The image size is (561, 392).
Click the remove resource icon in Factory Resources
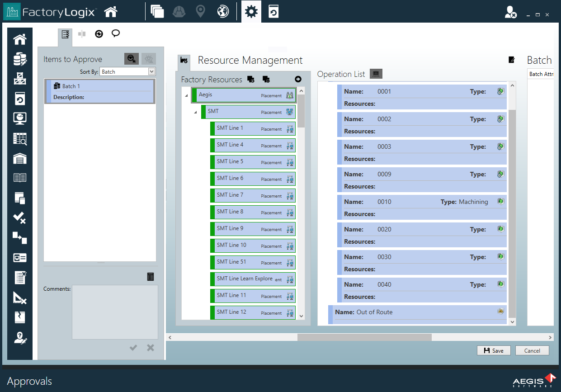tap(266, 79)
